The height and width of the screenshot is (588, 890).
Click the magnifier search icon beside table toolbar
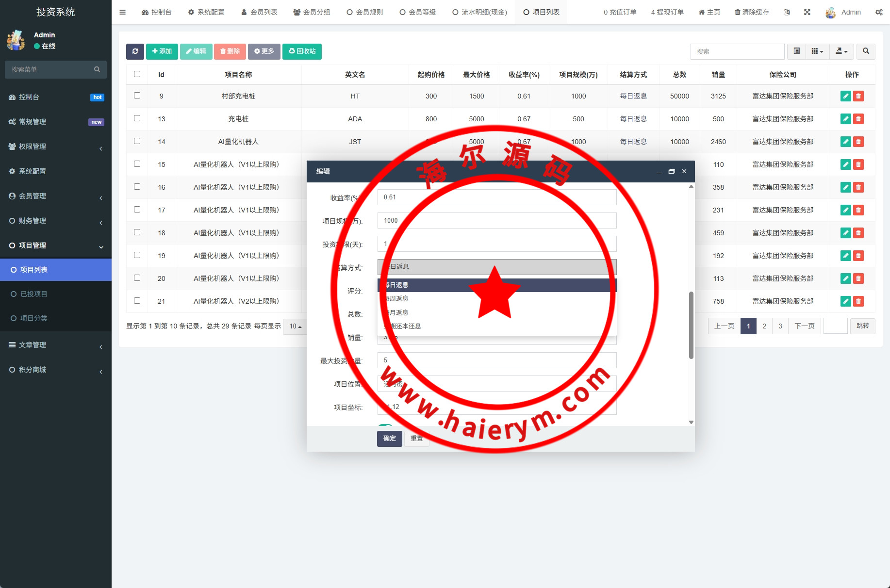tap(866, 51)
